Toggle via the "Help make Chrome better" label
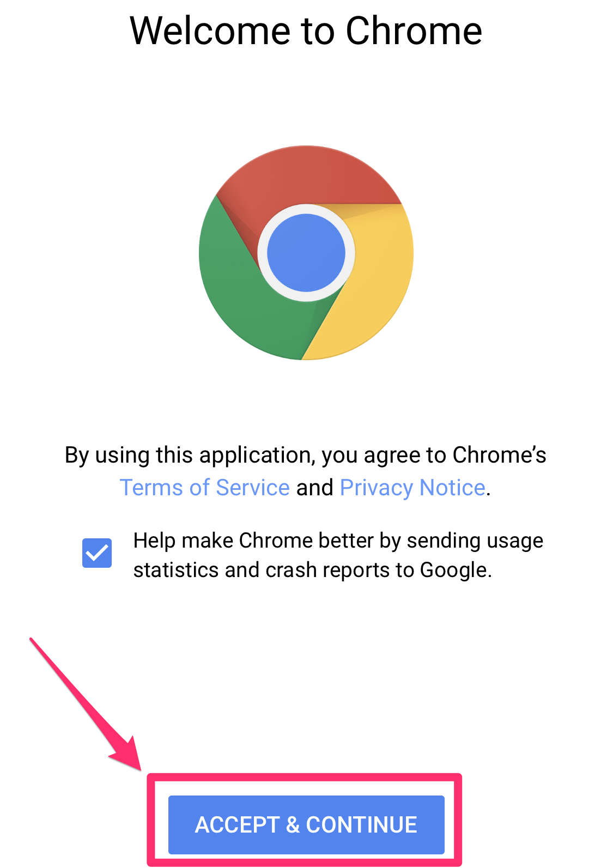 (x=338, y=541)
